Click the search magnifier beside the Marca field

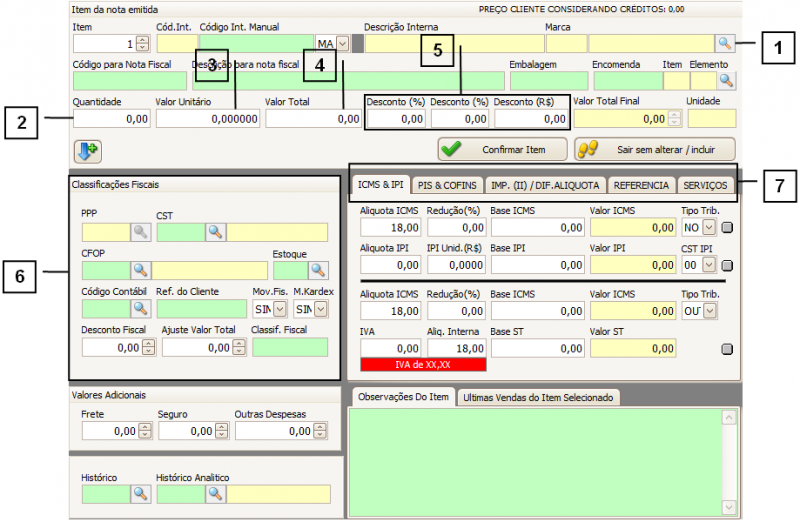pos(724,43)
